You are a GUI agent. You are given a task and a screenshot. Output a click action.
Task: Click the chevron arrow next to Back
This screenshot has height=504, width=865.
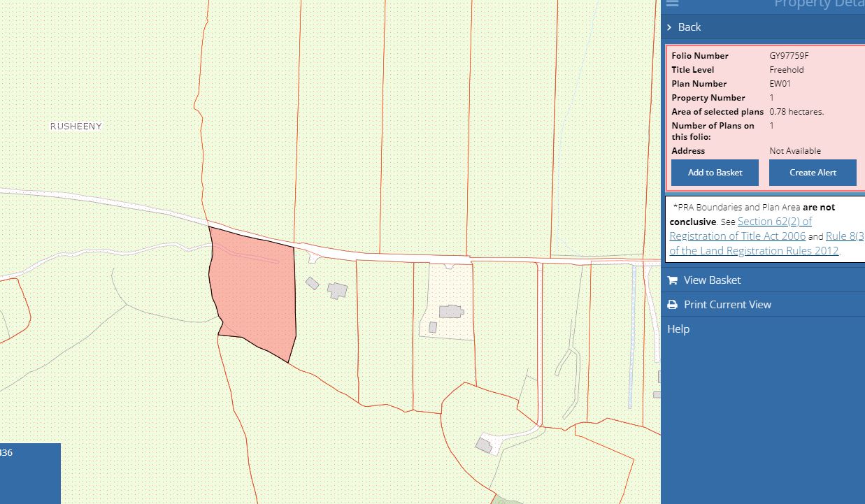pyautogui.click(x=670, y=27)
